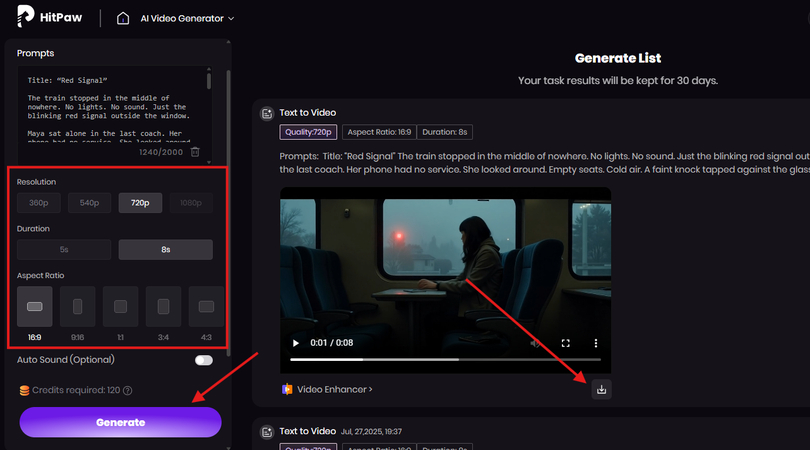810x450 pixels.
Task: Click the Aspect Ratio:16:9 tag
Action: tap(379, 132)
